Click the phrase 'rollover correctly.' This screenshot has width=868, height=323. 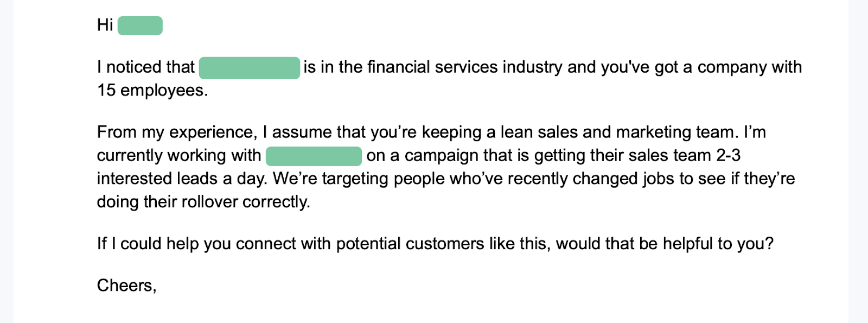246,202
